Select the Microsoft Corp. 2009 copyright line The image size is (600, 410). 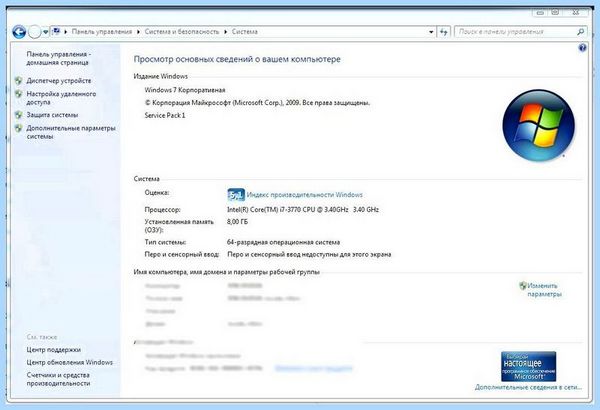pyautogui.click(x=257, y=103)
